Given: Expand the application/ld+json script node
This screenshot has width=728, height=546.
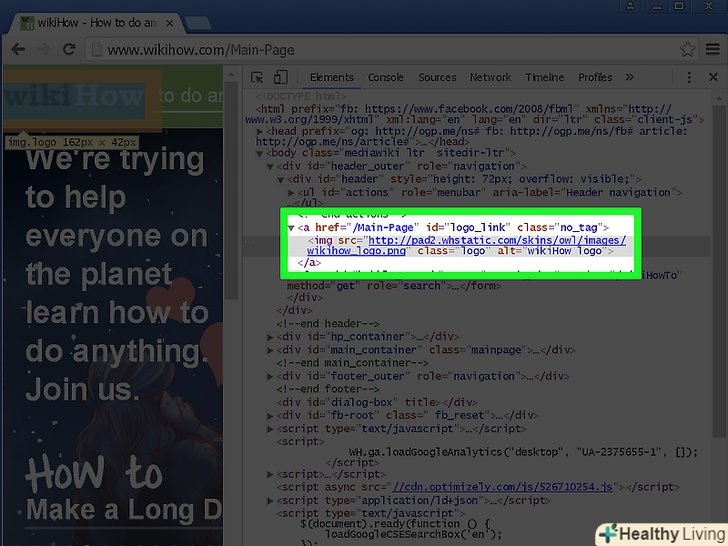Looking at the screenshot, I should pyautogui.click(x=270, y=500).
